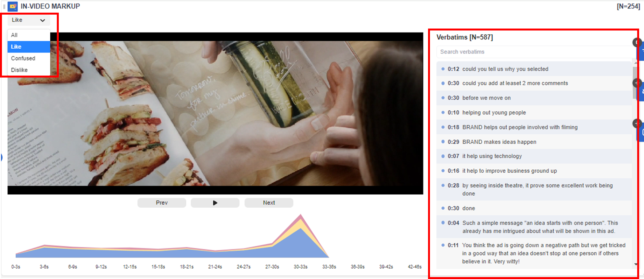Click the 27-30s interval label
The width and height of the screenshot is (644, 279).
(272, 267)
